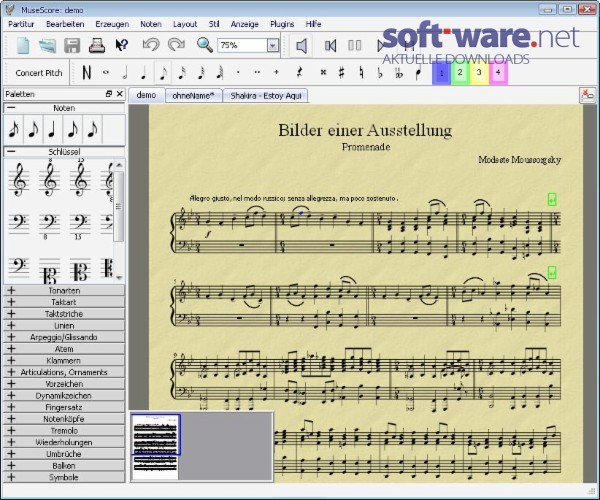Apply a double flat accidental

click(399, 72)
